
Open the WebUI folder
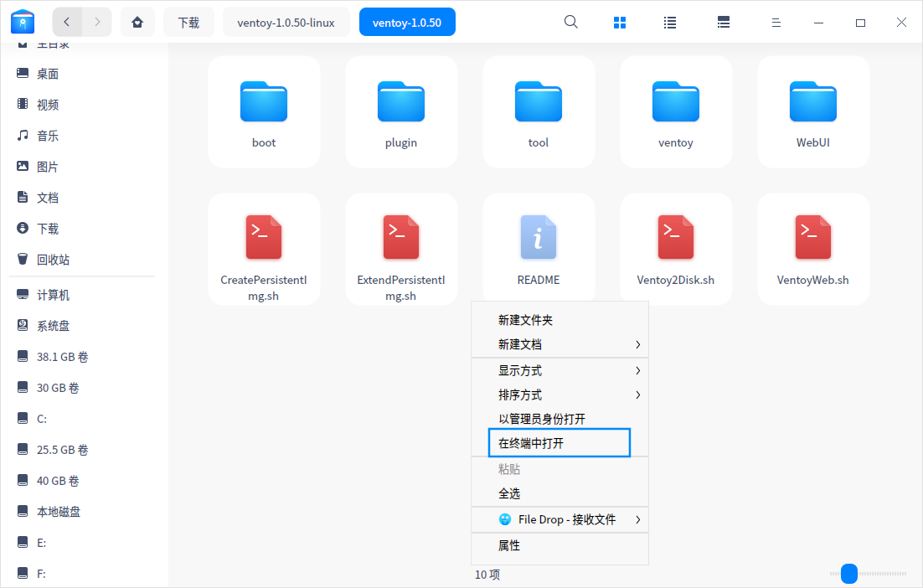click(x=813, y=112)
